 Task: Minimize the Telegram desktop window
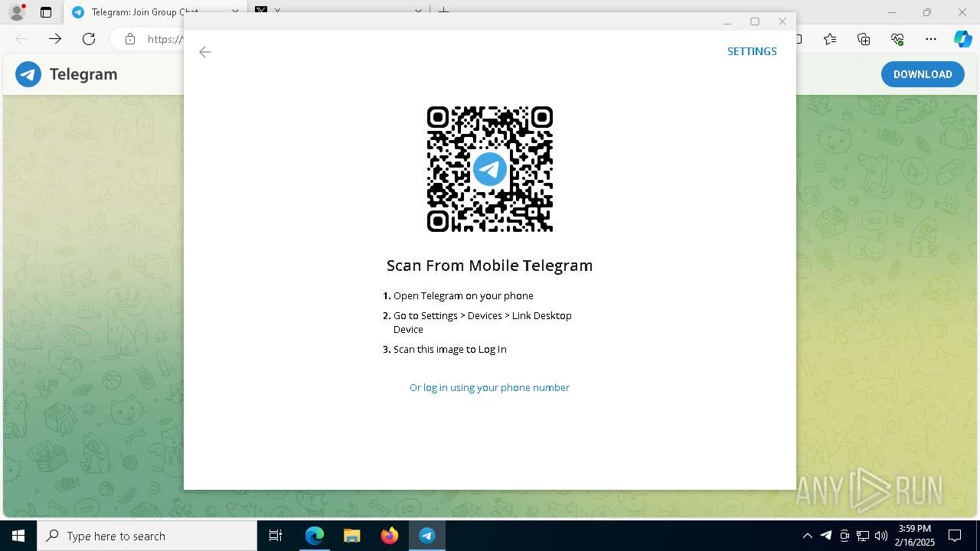(x=727, y=22)
